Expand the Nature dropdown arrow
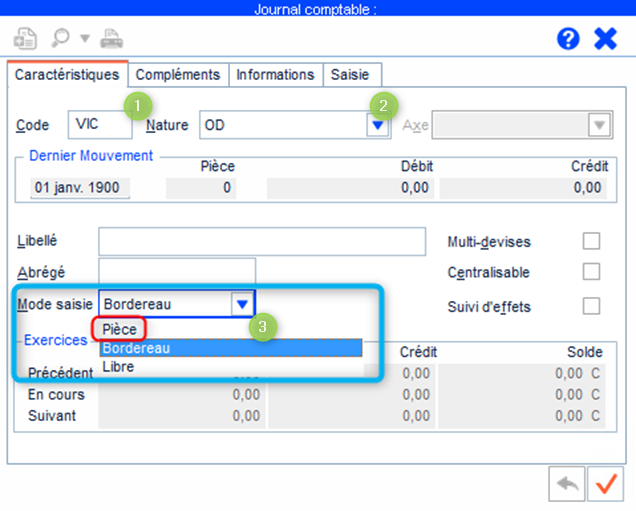Viewport: 636px width, 511px height. [377, 125]
